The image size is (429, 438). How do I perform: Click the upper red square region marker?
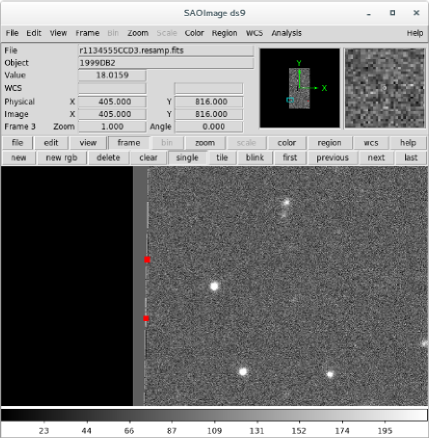(x=147, y=260)
